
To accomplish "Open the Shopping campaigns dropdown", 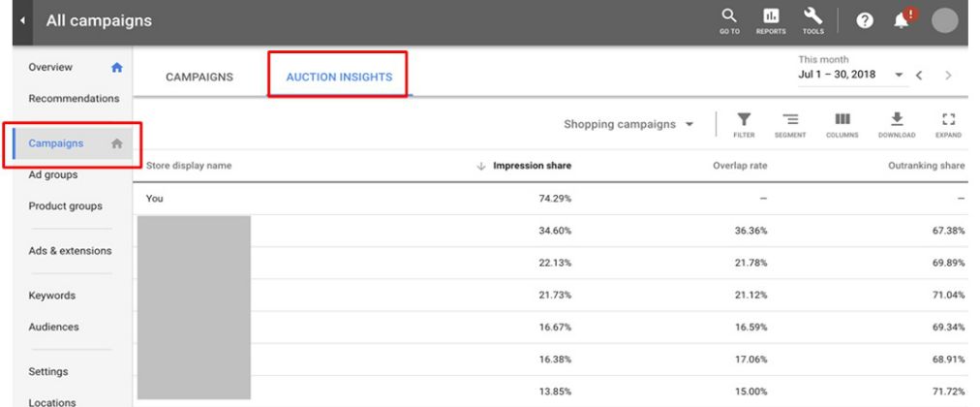I will pyautogui.click(x=628, y=124).
